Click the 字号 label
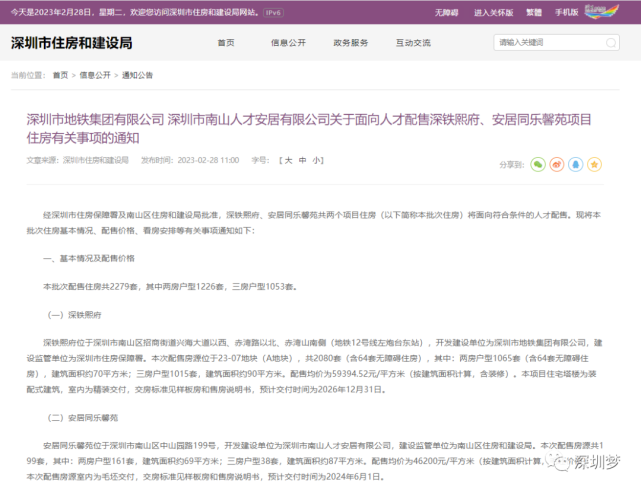641x490 pixels. [260, 160]
